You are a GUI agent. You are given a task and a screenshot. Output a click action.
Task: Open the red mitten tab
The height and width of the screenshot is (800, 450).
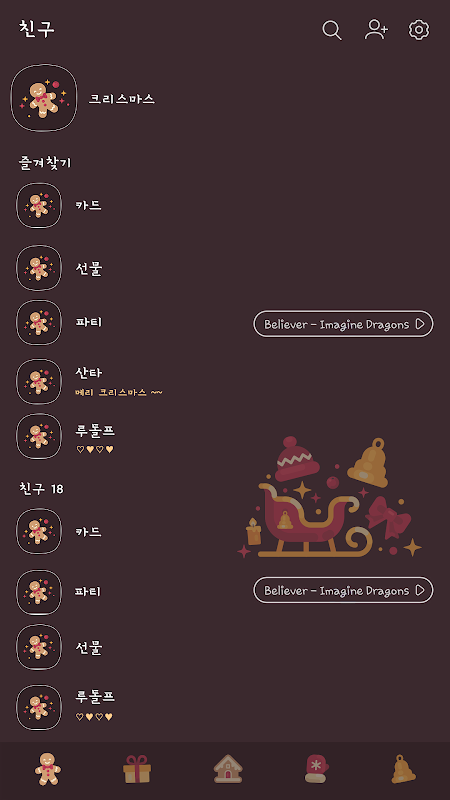click(317, 769)
